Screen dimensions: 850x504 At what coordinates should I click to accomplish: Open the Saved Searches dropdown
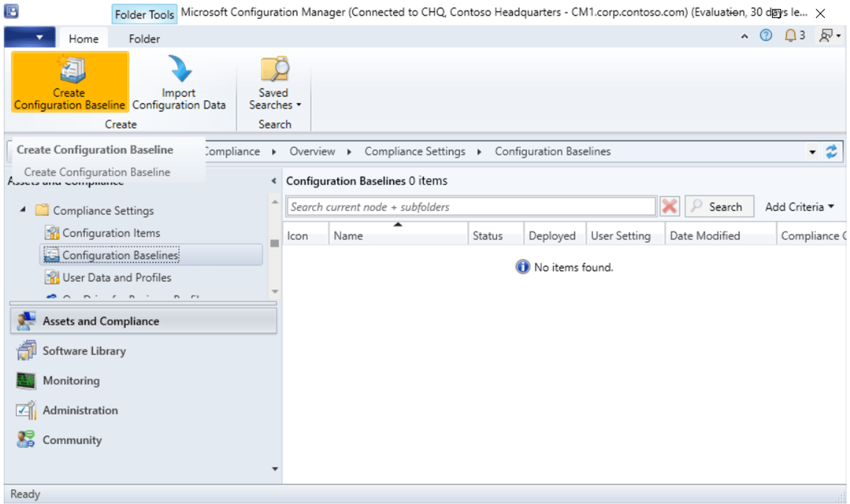(275, 82)
